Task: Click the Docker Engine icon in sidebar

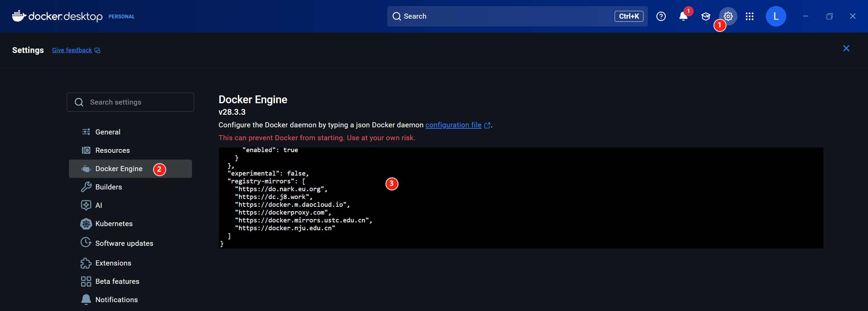Action: (86, 169)
